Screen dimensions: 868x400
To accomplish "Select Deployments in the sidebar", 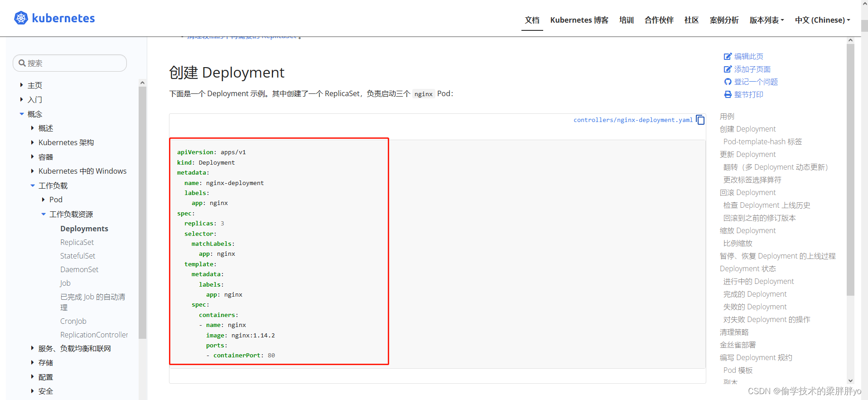I will pos(84,229).
